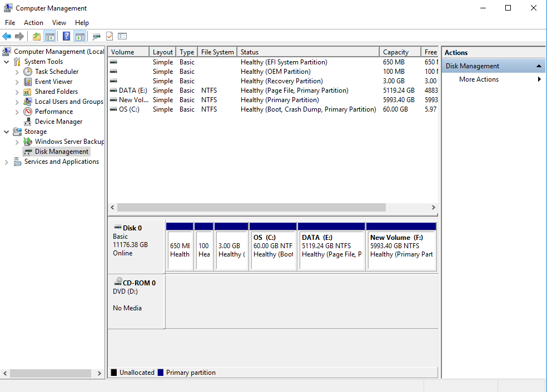Select the Recovery Partition volume row
547x392 pixels.
pyautogui.click(x=273, y=81)
